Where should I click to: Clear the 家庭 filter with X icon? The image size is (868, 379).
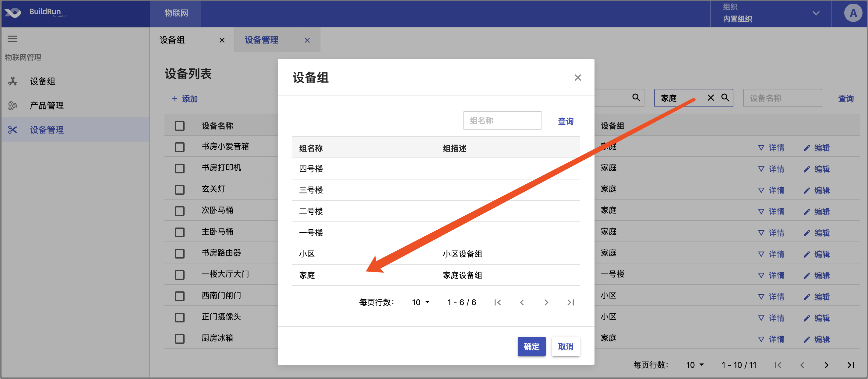(710, 98)
